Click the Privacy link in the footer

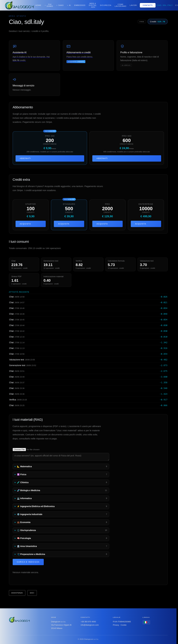(x=116, y=625)
